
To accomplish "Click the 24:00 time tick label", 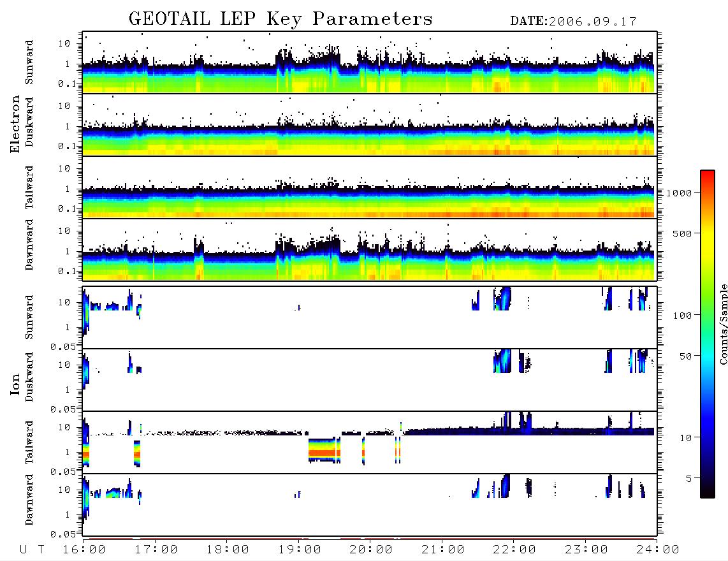I will pyautogui.click(x=658, y=550).
